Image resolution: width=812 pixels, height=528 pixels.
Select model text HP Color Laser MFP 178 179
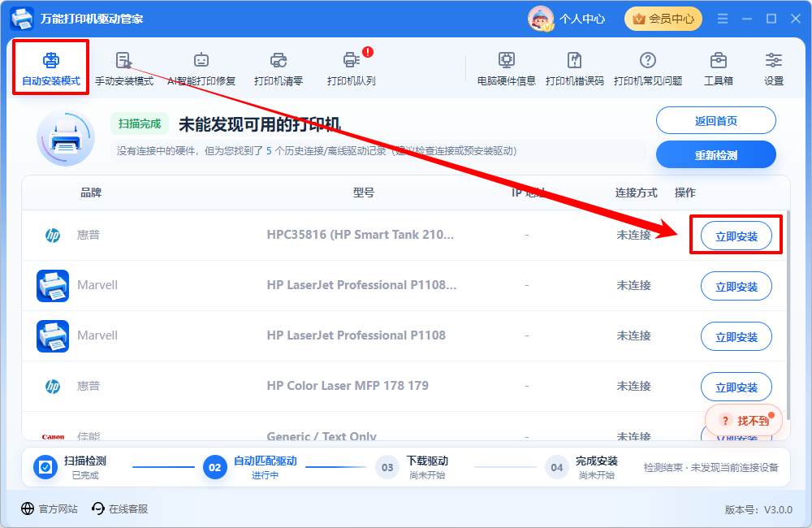click(348, 386)
